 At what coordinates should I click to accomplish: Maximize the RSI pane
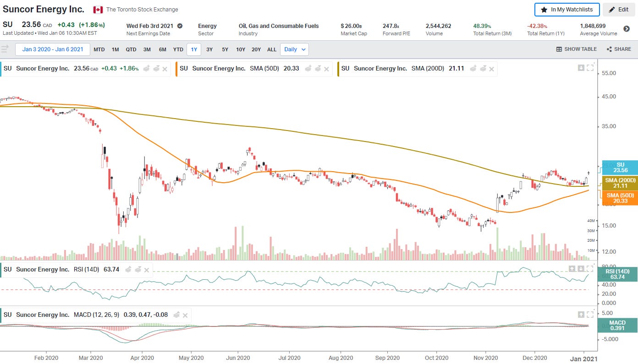click(x=590, y=269)
